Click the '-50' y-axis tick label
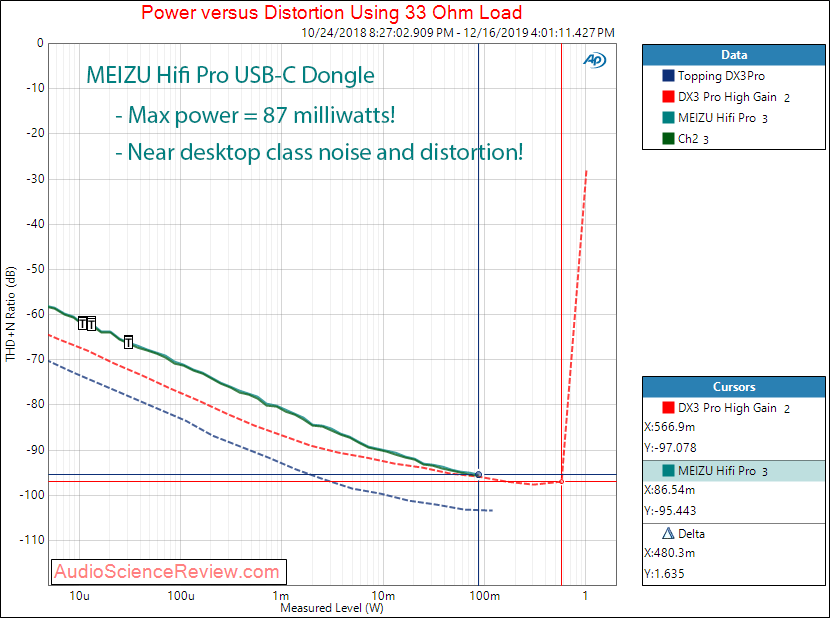This screenshot has width=830, height=618. [36, 269]
